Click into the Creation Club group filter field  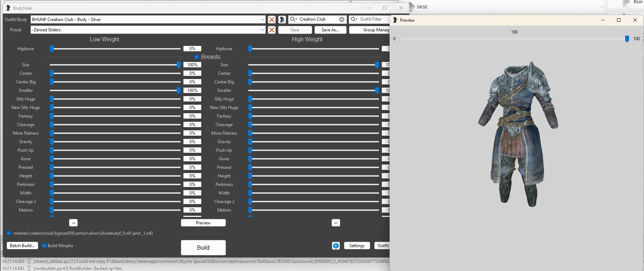pyautogui.click(x=318, y=19)
